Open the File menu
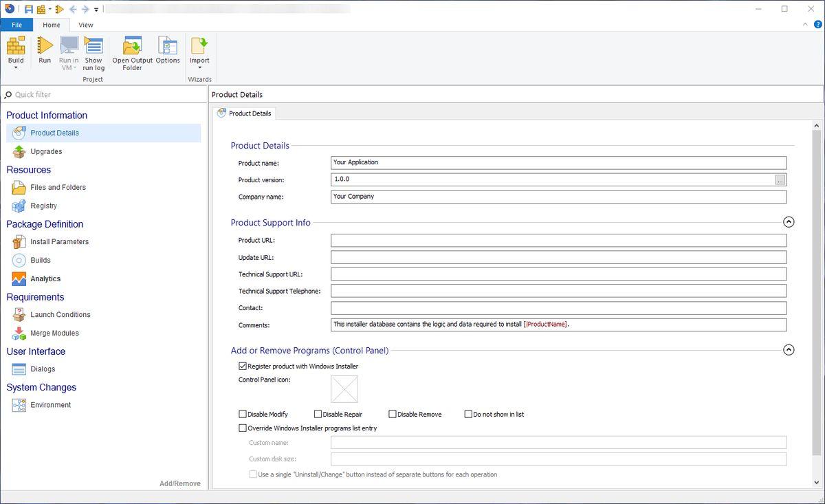The image size is (825, 504). pyautogui.click(x=16, y=25)
